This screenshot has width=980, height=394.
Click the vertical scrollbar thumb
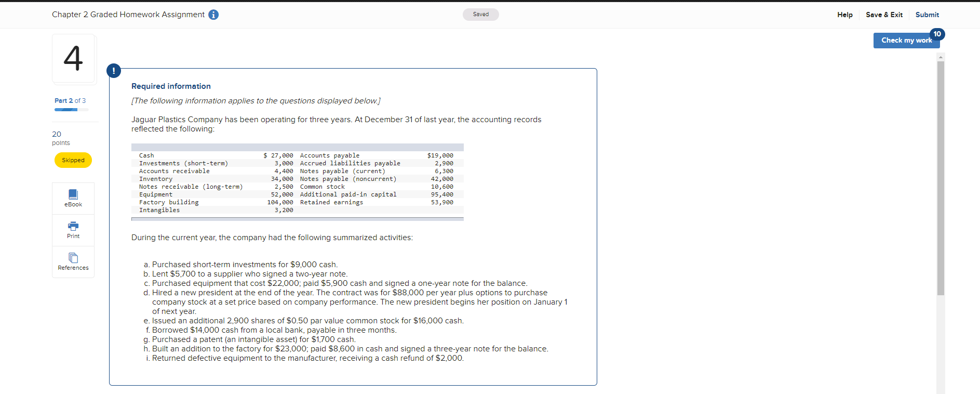click(x=941, y=178)
